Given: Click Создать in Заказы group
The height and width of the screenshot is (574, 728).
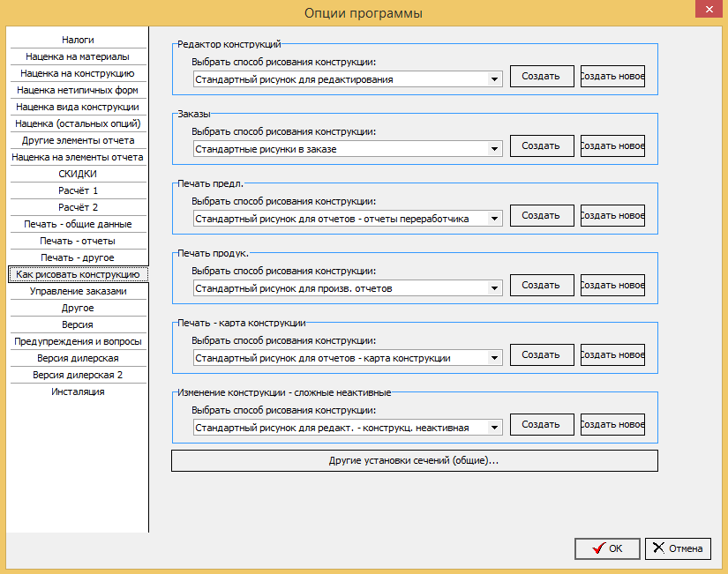Looking at the screenshot, I should (x=542, y=145).
